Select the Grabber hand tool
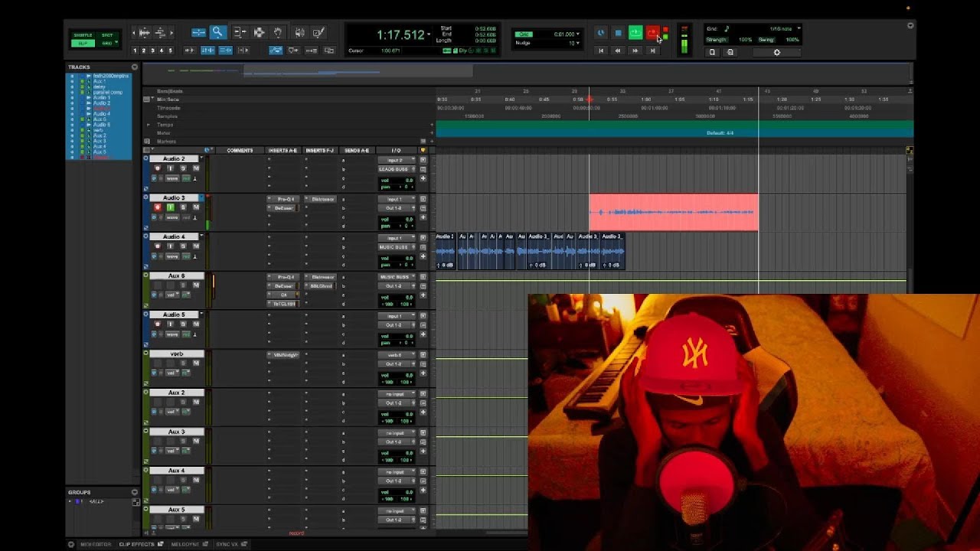The height and width of the screenshot is (551, 980). point(278,32)
